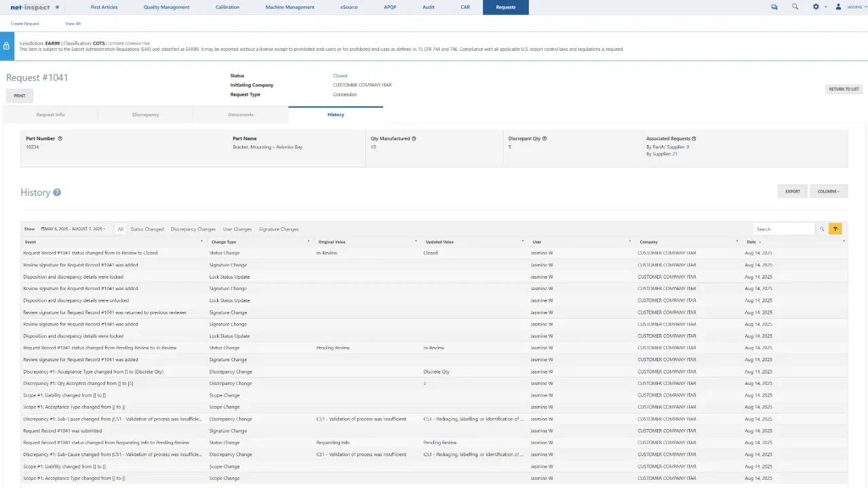Click the EXPORT button

792,191
